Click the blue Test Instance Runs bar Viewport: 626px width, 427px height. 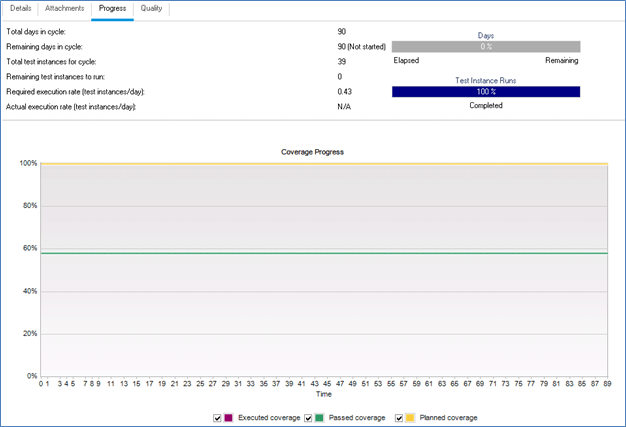tap(485, 92)
